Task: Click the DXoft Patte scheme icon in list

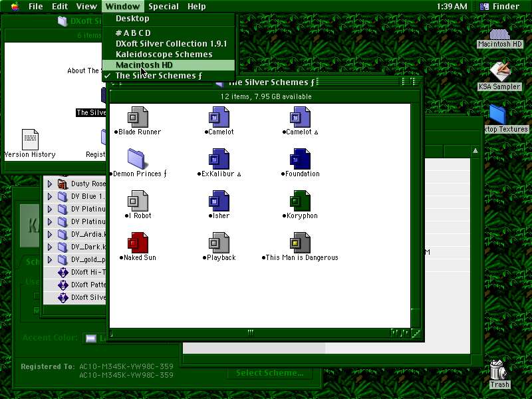Action: (63, 285)
